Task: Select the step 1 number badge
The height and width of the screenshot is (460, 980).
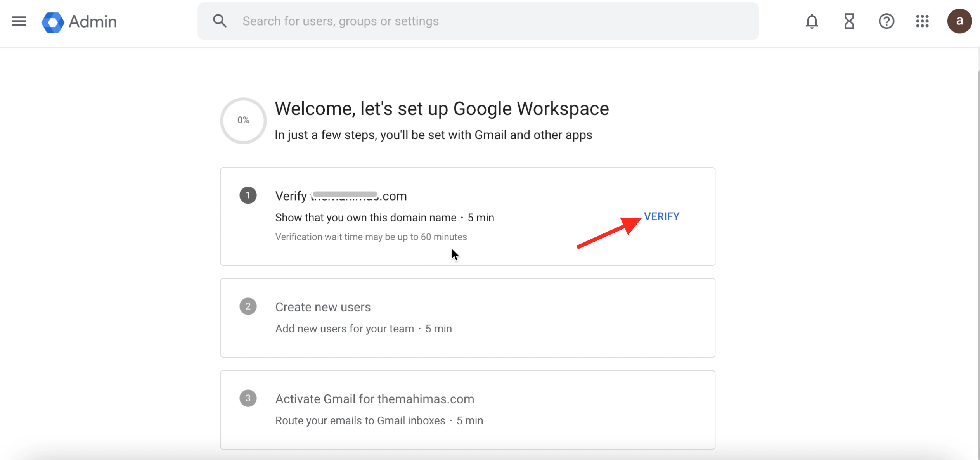Action: tap(248, 195)
